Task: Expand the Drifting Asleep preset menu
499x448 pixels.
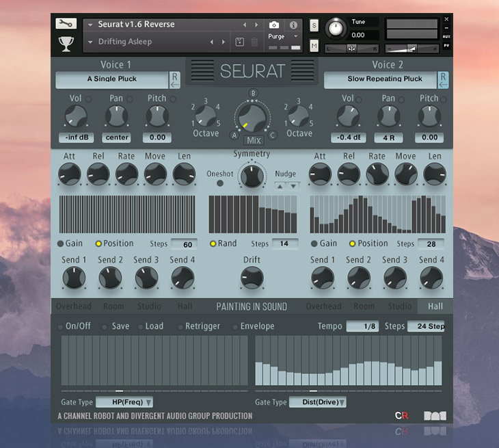Action: coord(90,42)
